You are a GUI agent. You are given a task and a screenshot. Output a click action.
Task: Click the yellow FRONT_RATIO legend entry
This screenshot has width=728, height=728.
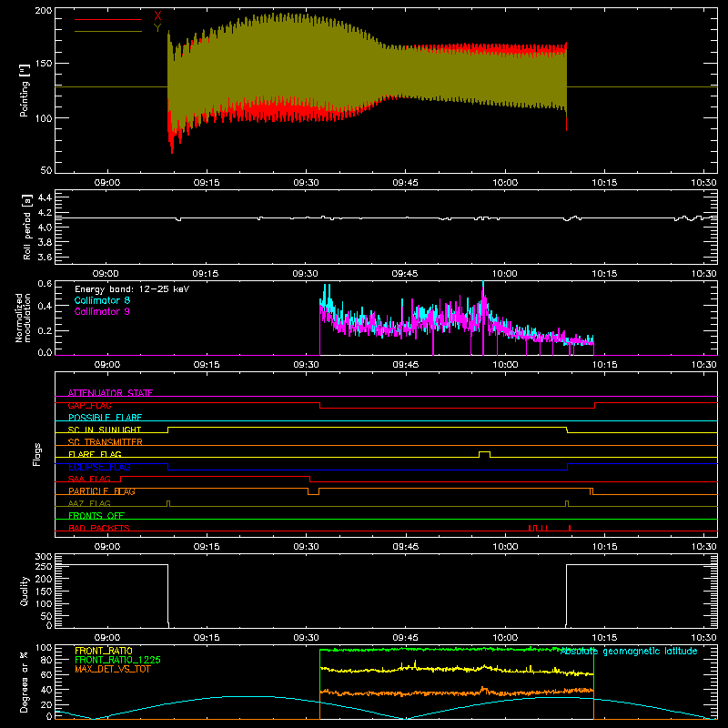[104, 651]
